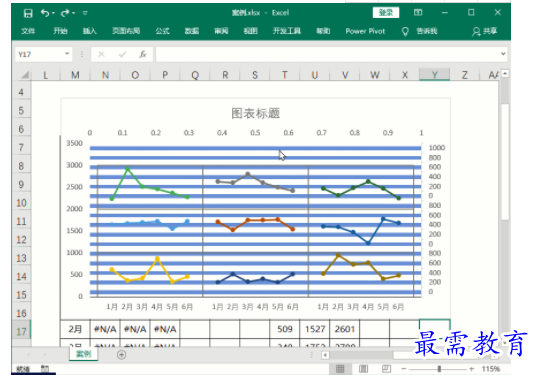Click the Tell Me lightbulb icon

point(405,31)
